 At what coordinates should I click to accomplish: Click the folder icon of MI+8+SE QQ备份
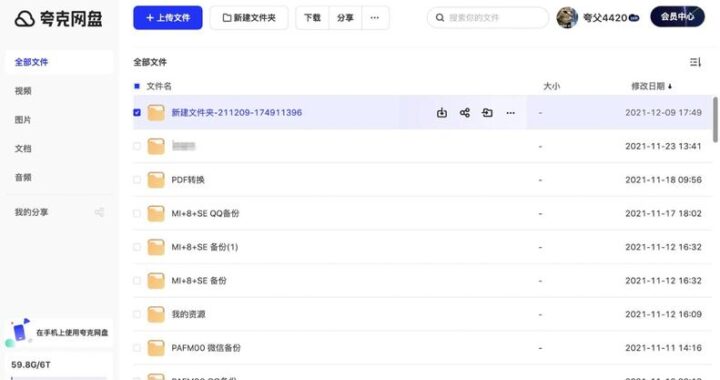pyautogui.click(x=156, y=213)
